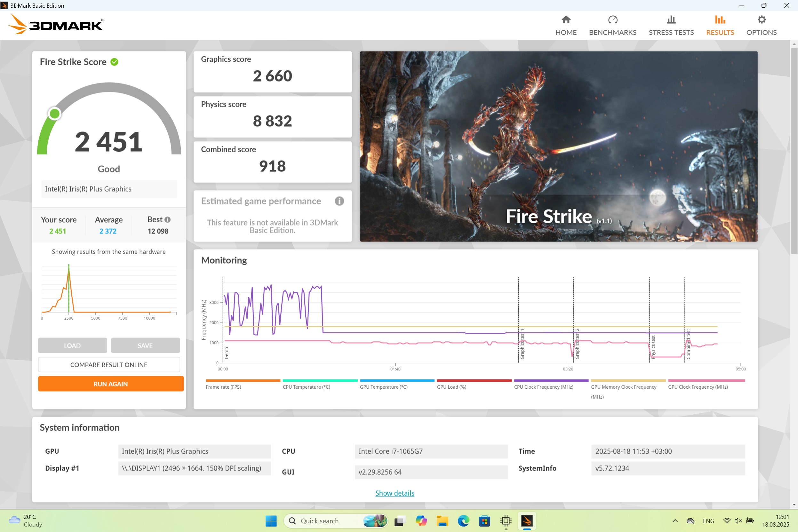
Task: Click the Graphics score card
Action: pos(272,72)
